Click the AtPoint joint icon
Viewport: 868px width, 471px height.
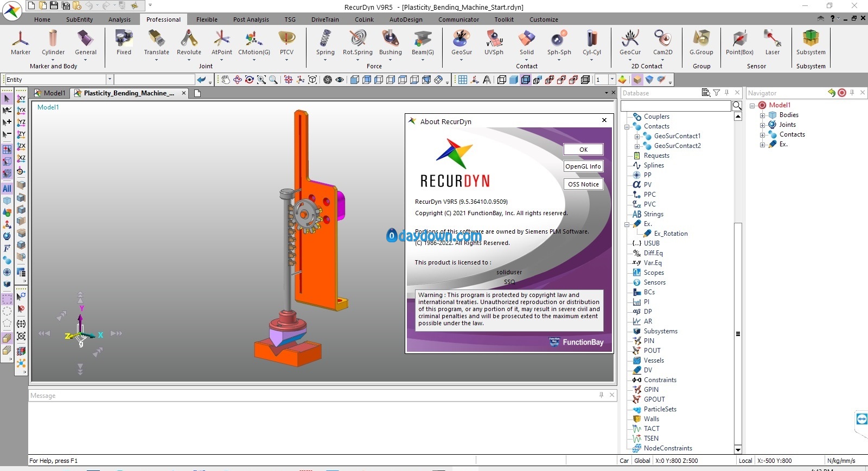(x=221, y=42)
